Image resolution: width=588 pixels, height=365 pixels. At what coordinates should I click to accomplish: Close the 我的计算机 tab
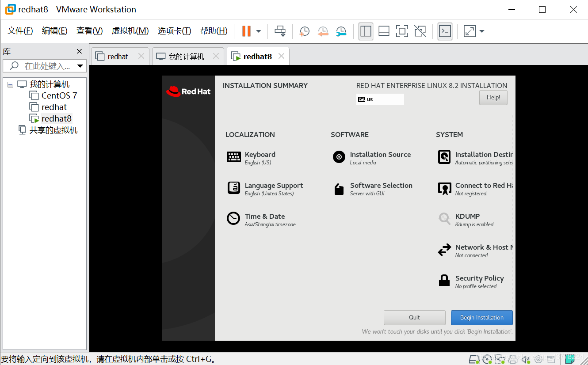point(216,56)
